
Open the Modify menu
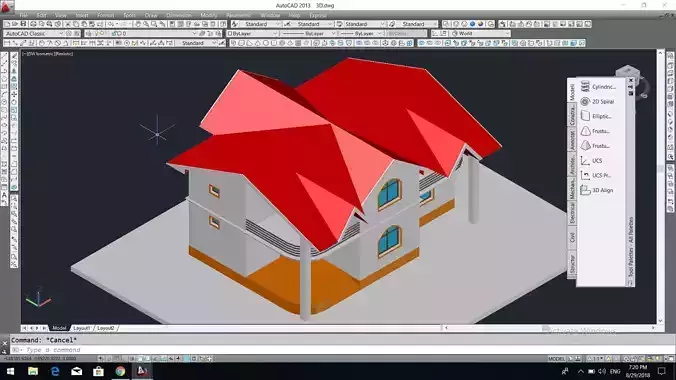point(209,15)
